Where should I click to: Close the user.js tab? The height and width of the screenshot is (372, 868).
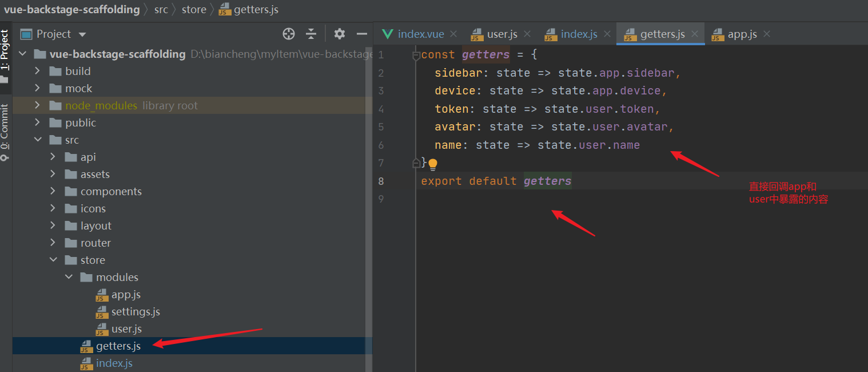click(x=527, y=34)
